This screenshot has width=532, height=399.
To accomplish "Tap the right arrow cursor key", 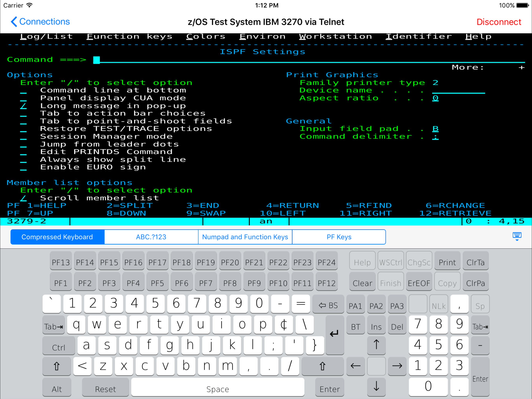I will pyautogui.click(x=397, y=366).
